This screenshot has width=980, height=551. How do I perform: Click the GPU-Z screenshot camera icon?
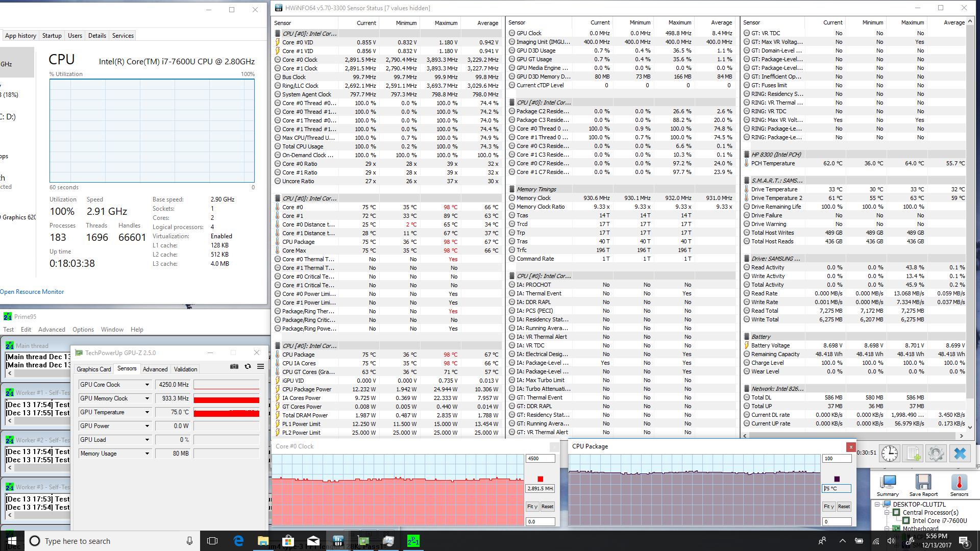[234, 366]
